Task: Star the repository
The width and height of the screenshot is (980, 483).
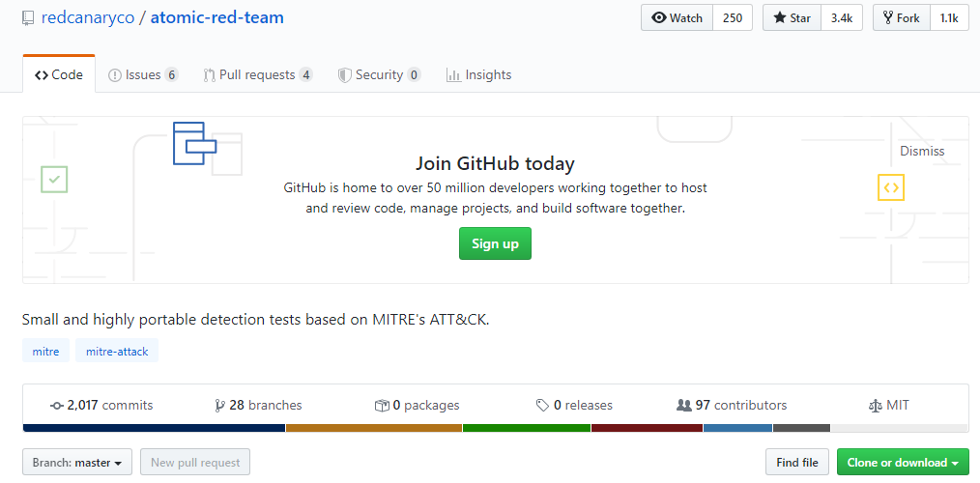Action: tap(792, 17)
